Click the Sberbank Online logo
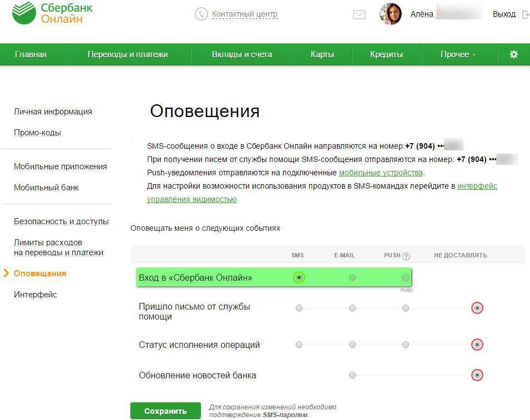Screen dimensions: 530x420 click(52, 13)
